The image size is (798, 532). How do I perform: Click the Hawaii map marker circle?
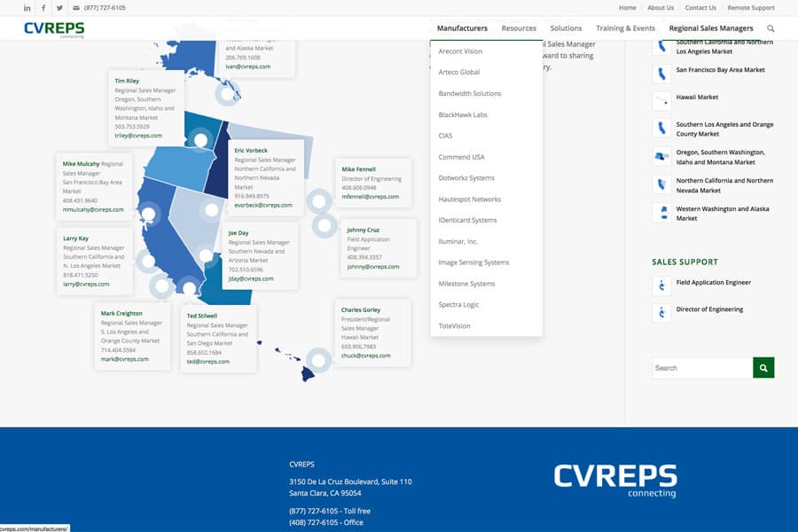(318, 360)
